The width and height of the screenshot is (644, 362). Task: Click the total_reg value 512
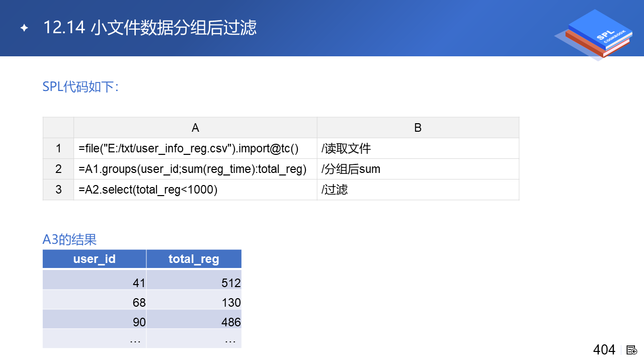click(x=231, y=283)
